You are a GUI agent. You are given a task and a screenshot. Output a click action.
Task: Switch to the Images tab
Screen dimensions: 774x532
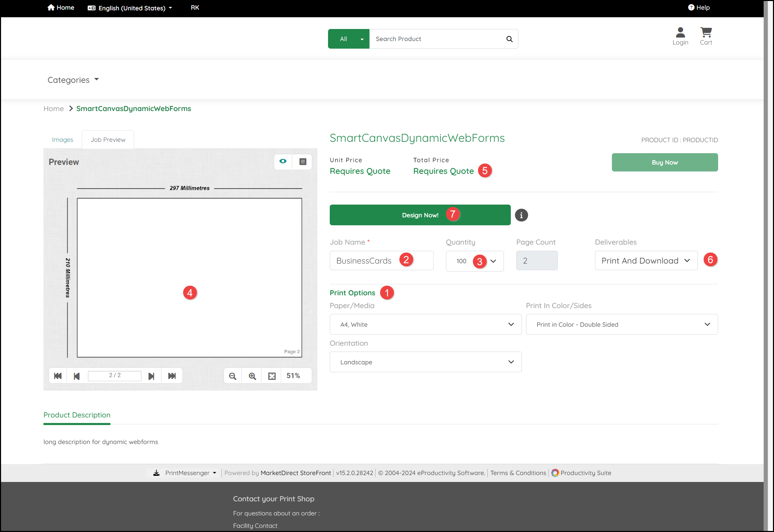(62, 140)
